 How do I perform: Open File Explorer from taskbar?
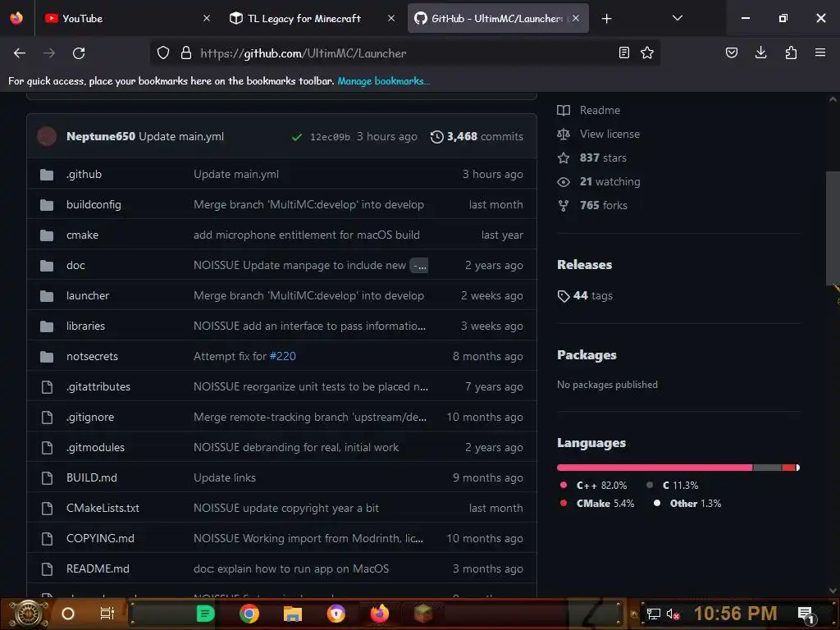[x=293, y=614]
